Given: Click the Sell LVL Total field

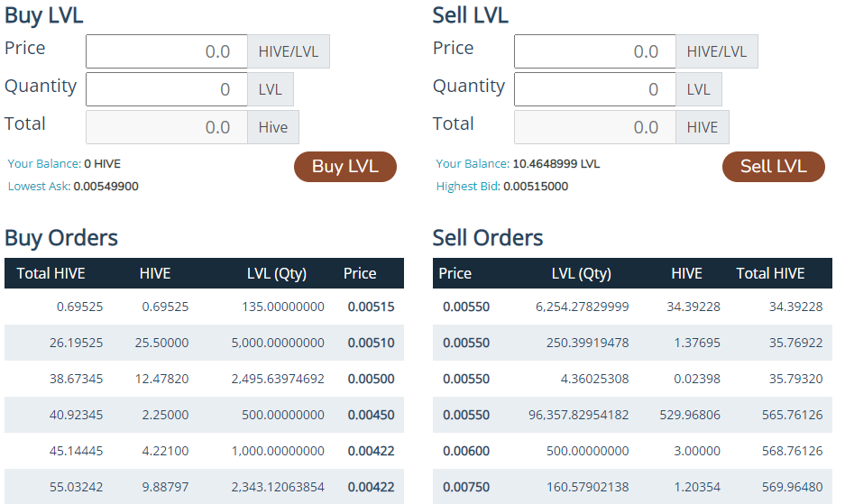Looking at the screenshot, I should pyautogui.click(x=595, y=127).
